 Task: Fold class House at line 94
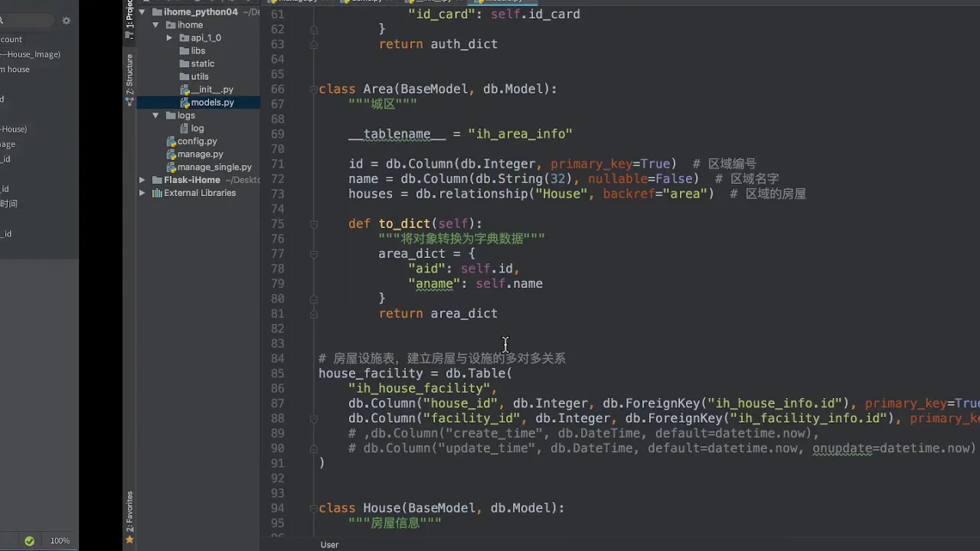[314, 508]
